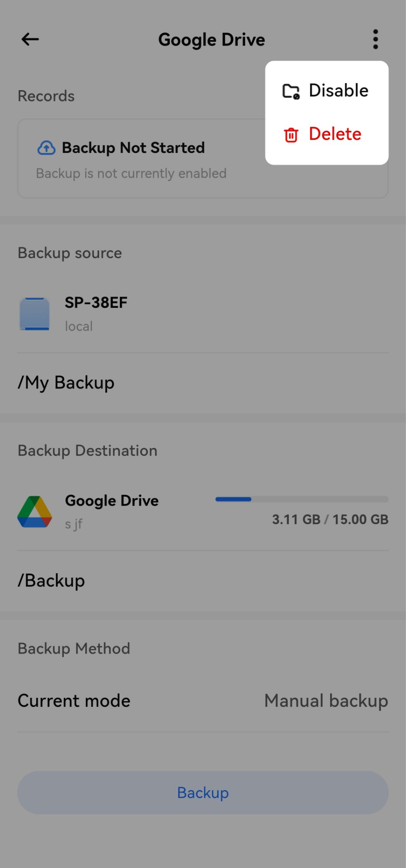Click the Google Drive storage usage bar

(x=301, y=499)
